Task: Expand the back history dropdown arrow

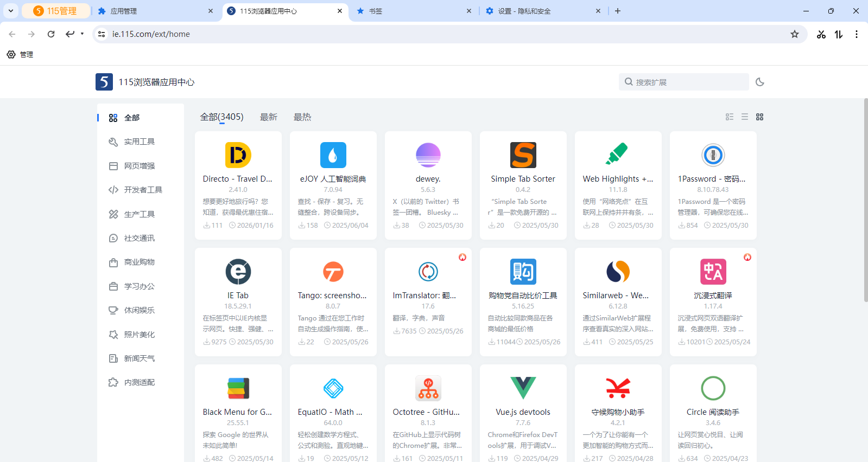Action: [83, 34]
